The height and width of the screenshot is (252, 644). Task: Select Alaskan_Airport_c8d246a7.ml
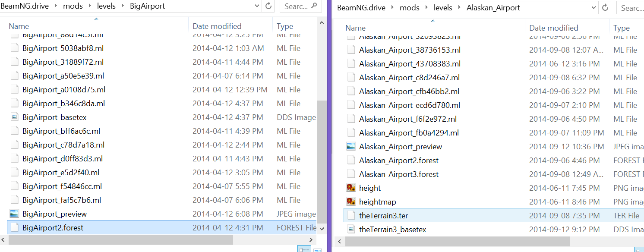coord(409,78)
